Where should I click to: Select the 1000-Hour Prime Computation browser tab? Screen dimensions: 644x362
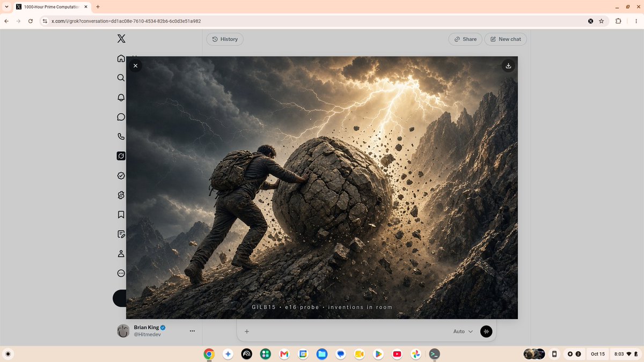point(52,7)
